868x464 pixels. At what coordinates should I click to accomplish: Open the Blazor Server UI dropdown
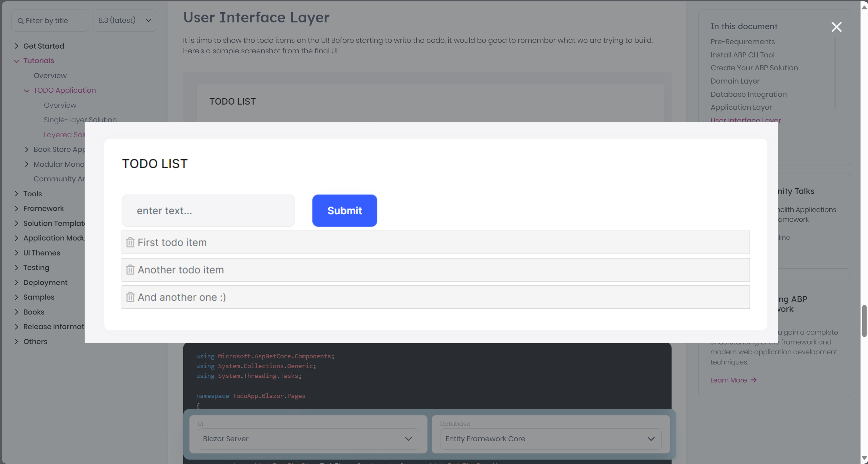click(308, 439)
